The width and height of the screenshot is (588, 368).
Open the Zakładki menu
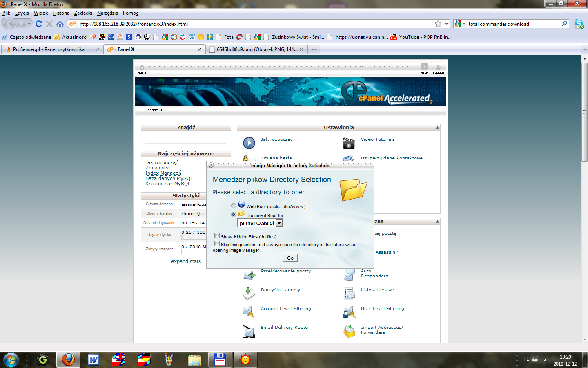point(83,13)
